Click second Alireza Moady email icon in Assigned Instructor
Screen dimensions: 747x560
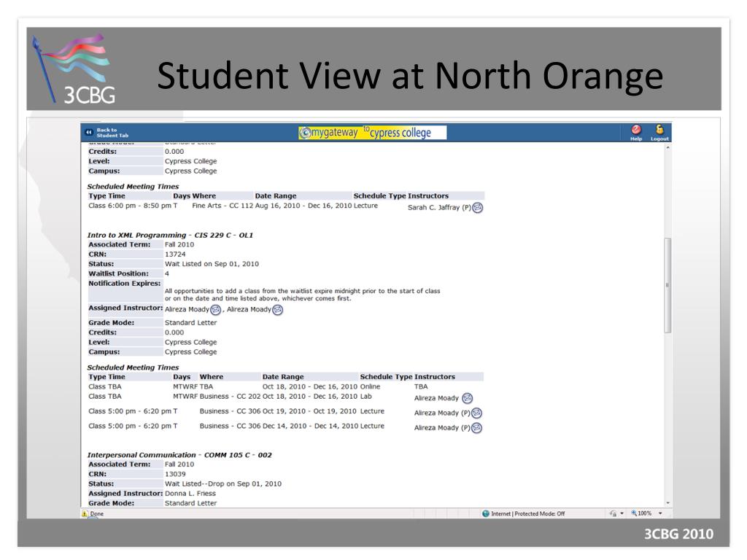point(277,309)
